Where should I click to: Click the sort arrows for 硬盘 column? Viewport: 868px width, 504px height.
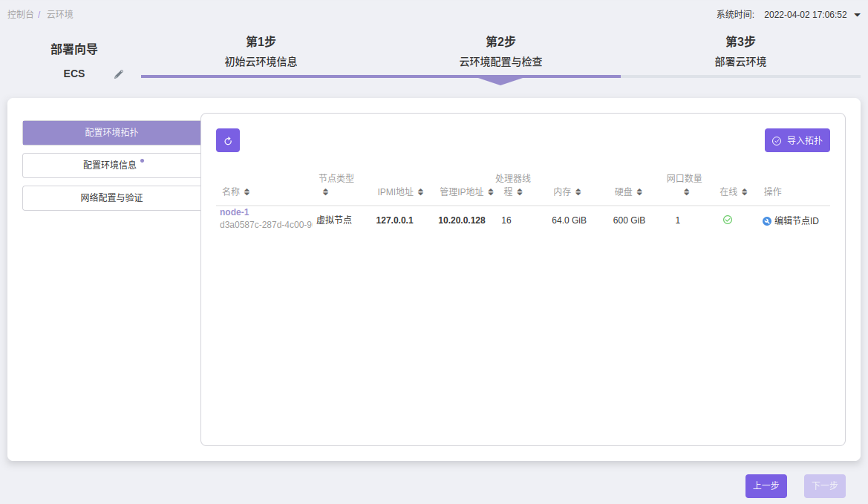click(x=639, y=192)
